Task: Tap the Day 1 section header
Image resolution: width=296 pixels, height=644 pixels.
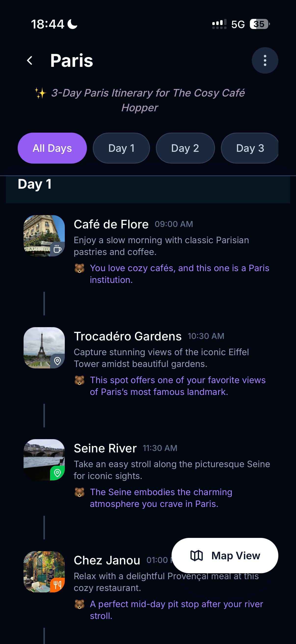Action: (x=35, y=184)
